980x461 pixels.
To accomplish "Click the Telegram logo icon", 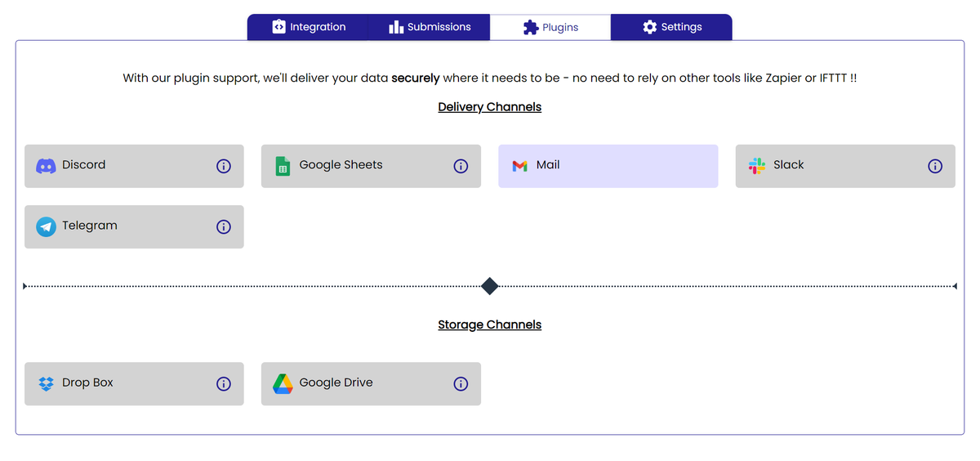I will click(46, 226).
